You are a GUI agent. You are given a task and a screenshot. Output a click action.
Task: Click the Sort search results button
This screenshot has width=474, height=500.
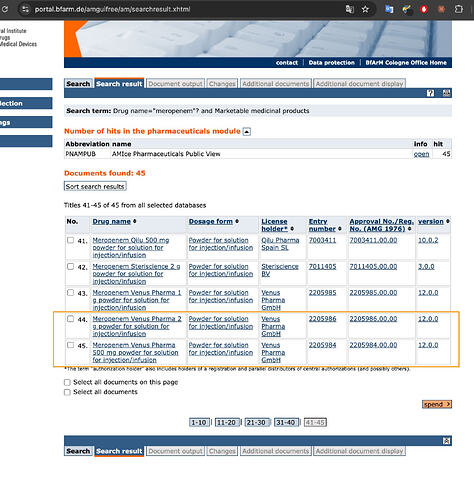(95, 186)
